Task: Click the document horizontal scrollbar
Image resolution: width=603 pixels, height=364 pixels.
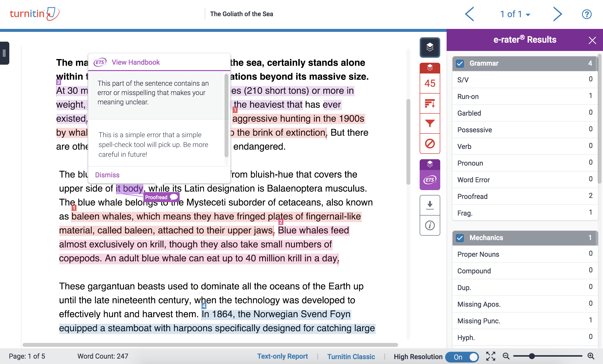Action: click(x=210, y=345)
